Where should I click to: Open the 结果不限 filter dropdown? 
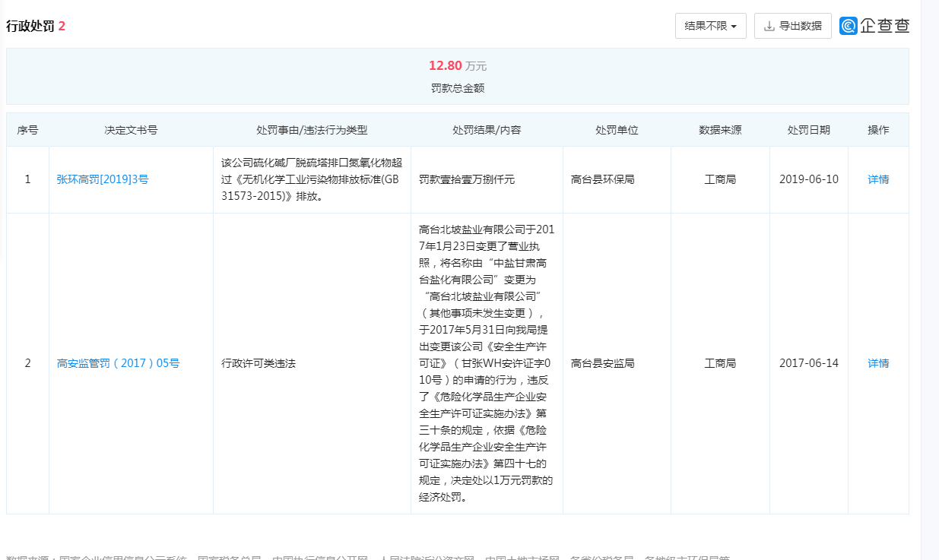click(710, 26)
